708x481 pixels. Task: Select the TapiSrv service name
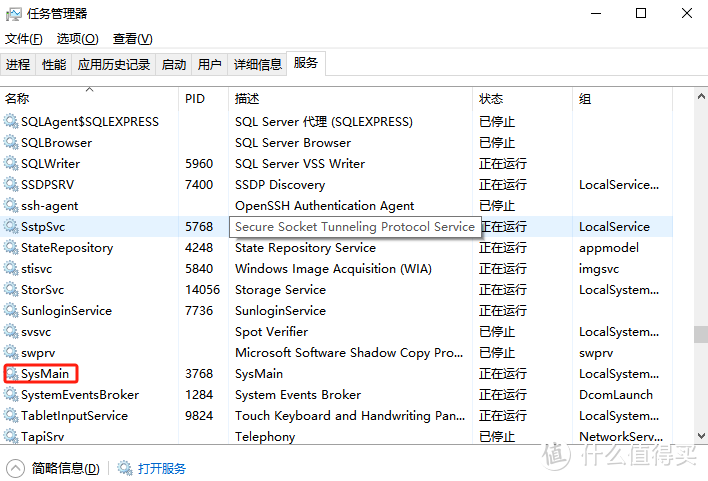pyautogui.click(x=42, y=437)
